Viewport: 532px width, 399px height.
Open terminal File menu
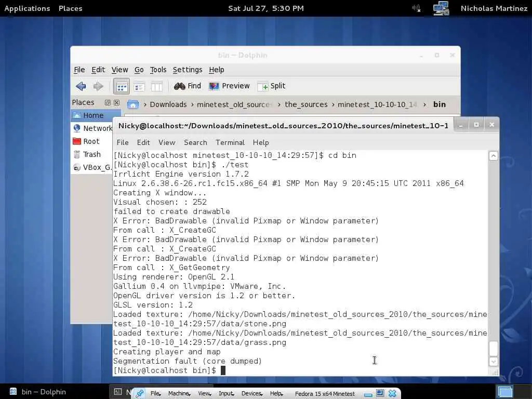point(123,142)
